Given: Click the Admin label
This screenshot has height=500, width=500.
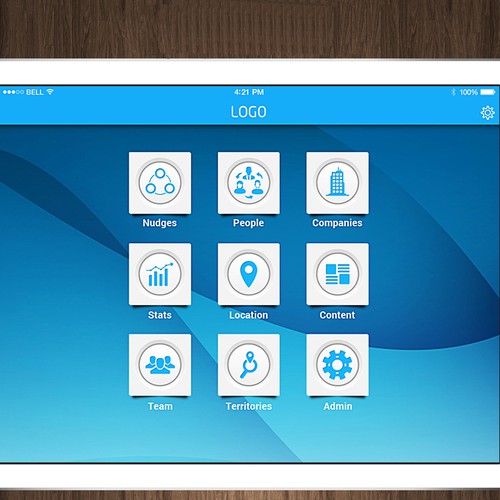Looking at the screenshot, I should [338, 406].
